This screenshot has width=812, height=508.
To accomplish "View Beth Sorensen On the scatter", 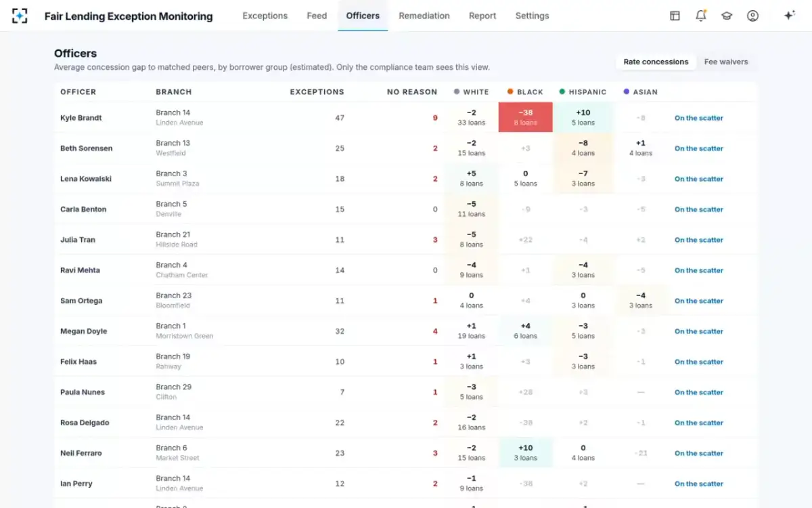I will (699, 148).
